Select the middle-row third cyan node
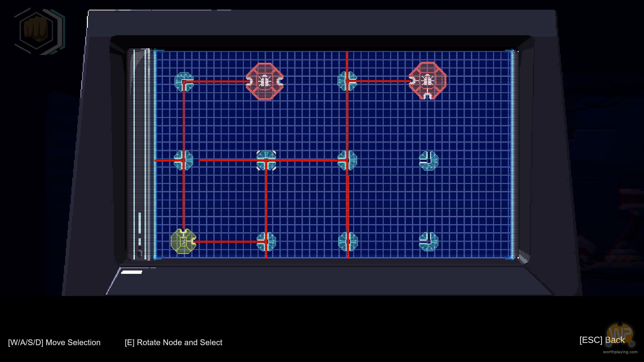Screen dimensions: 644x362 (347, 160)
